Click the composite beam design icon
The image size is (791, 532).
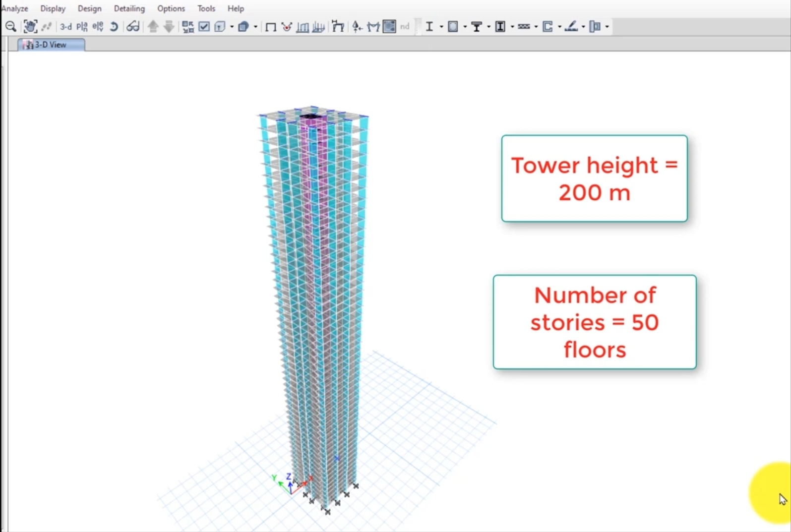[477, 27]
